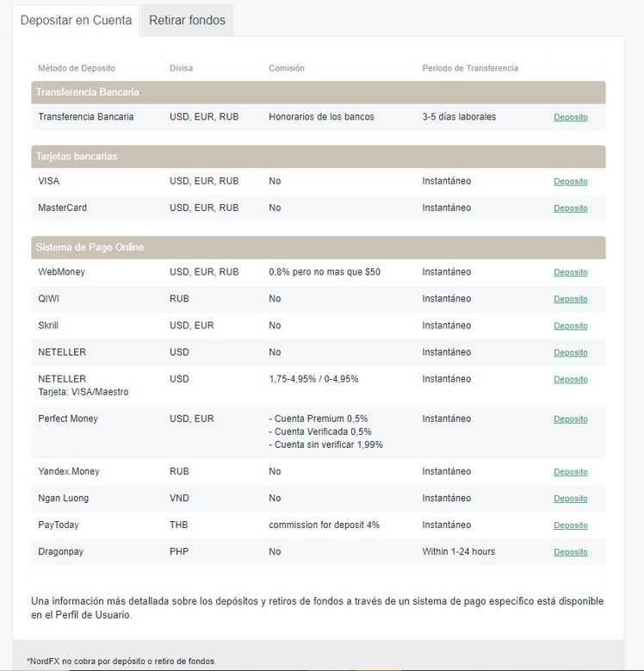Click the Perfil de Usuario information paragraph
Image resolution: width=644 pixels, height=671 pixels.
click(x=318, y=608)
